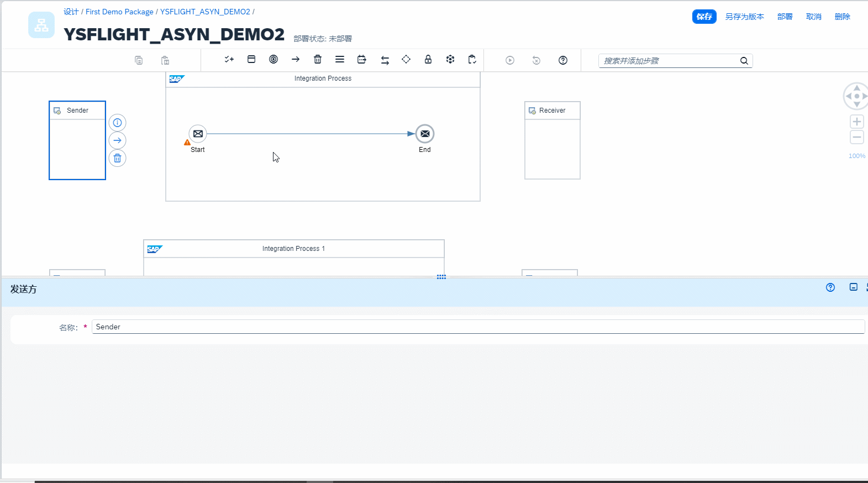Click the arrow connector button beside Sender

(117, 140)
